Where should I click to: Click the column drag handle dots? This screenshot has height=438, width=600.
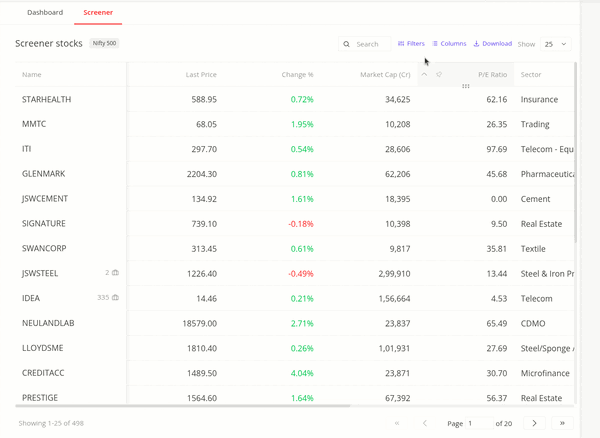[466, 86]
